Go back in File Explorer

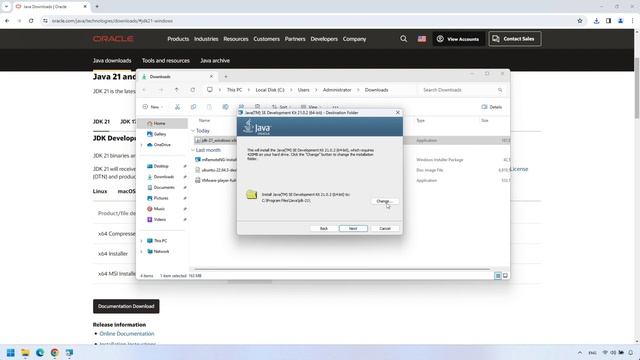[144, 90]
